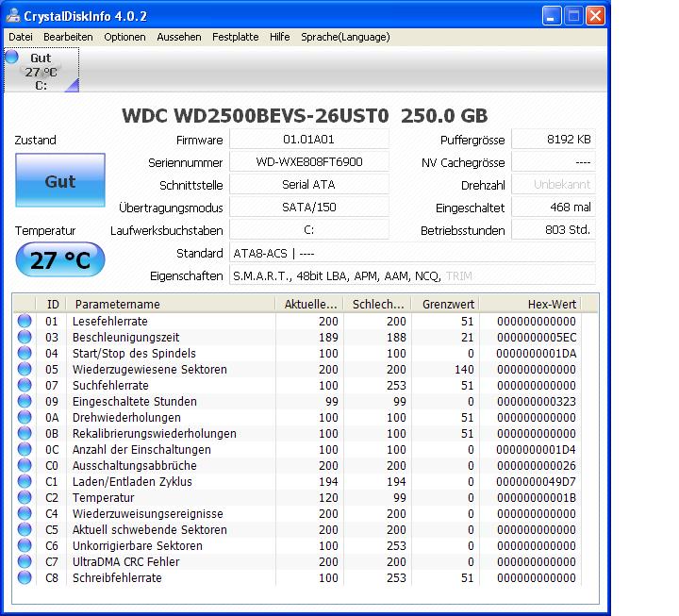
Task: Click the Puffergrösse value 8192 KB
Action: point(554,140)
